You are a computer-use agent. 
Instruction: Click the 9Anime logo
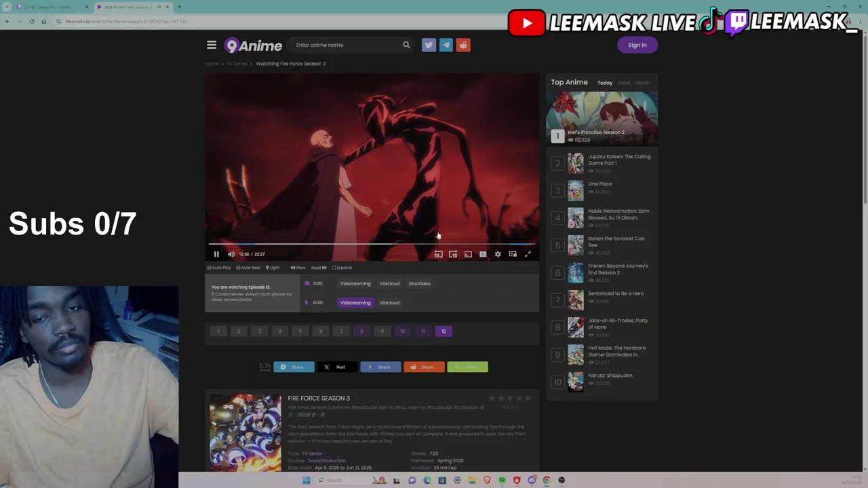253,45
